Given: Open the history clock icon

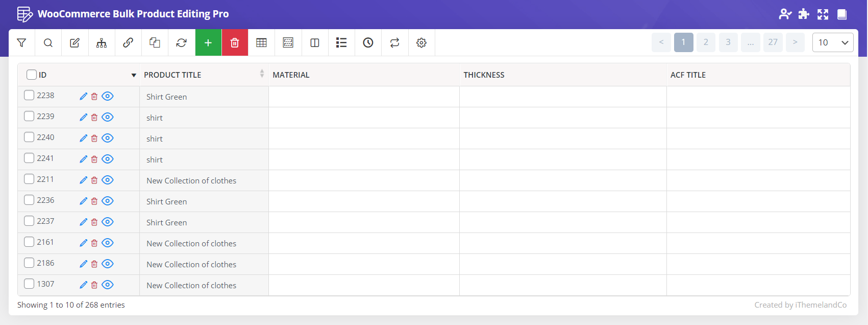Looking at the screenshot, I should [368, 43].
